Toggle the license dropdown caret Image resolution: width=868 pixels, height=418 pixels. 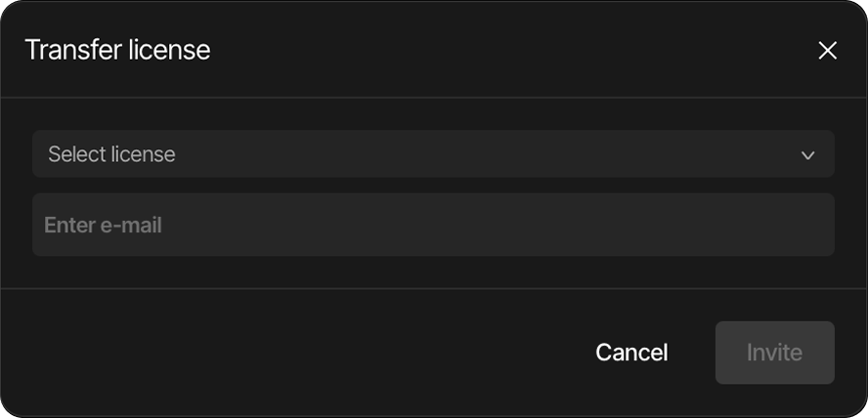[x=807, y=155]
